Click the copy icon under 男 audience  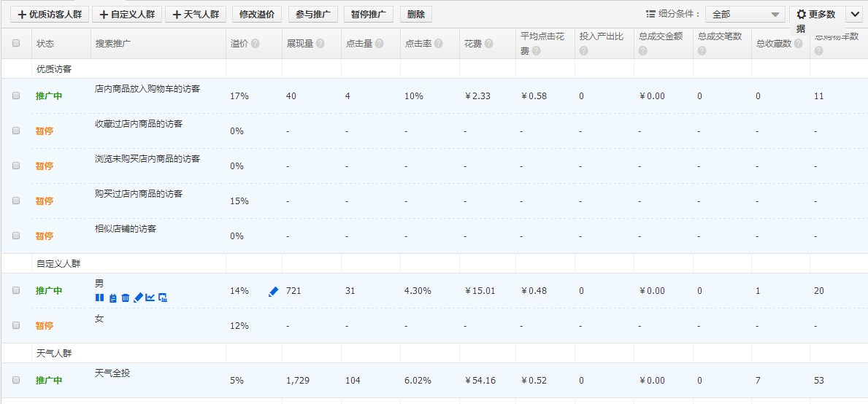click(x=112, y=298)
